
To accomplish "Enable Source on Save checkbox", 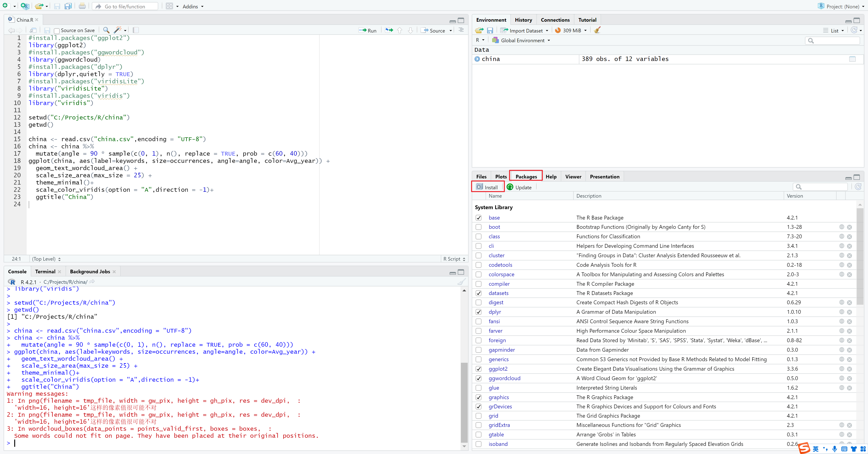I will [x=57, y=31].
